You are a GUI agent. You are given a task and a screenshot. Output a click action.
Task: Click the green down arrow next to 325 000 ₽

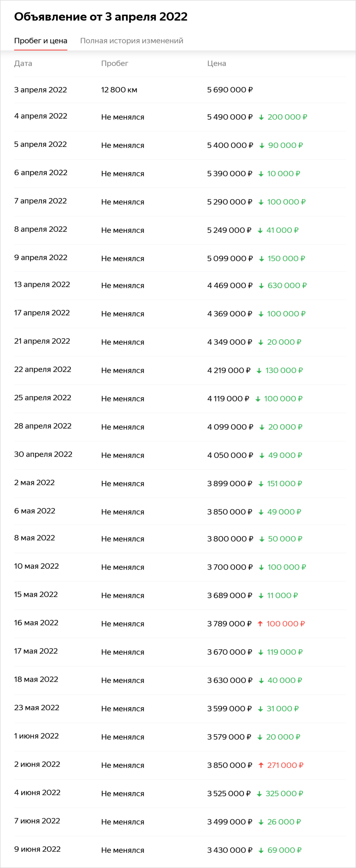[x=259, y=794]
